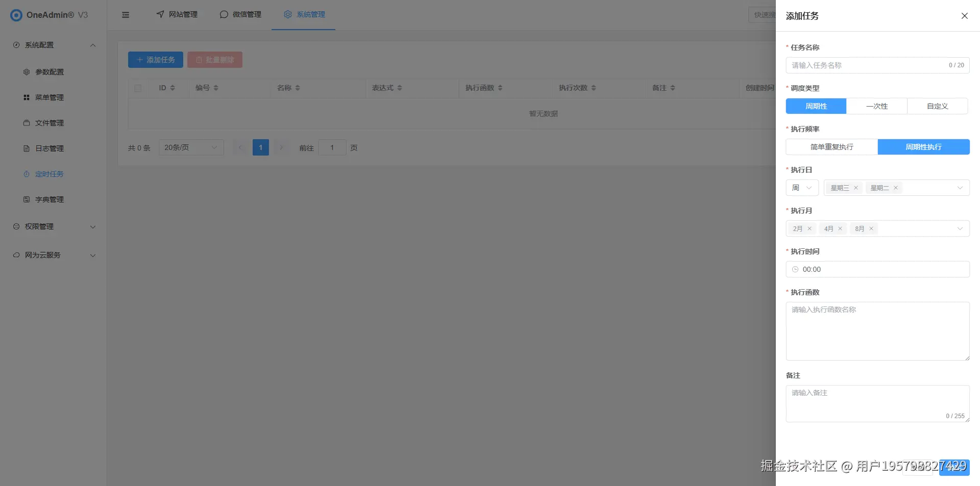Select the 定时任务 clock icon
Screen dimensions: 980x486
coord(27,174)
